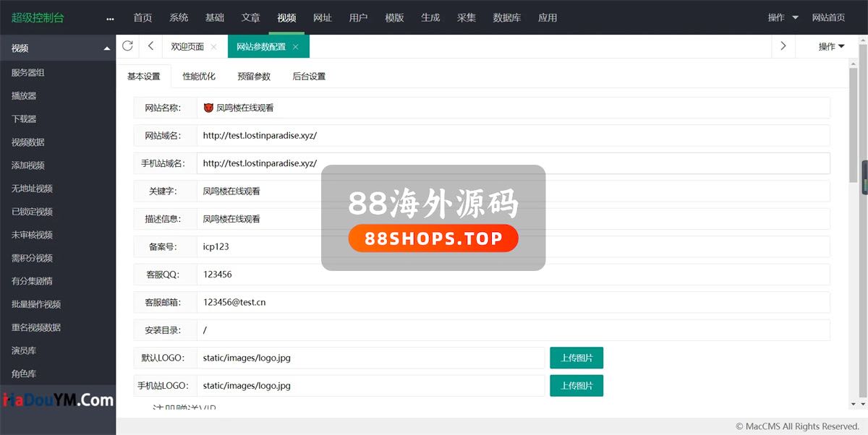Click the refresh icon in tab bar

coord(127,46)
